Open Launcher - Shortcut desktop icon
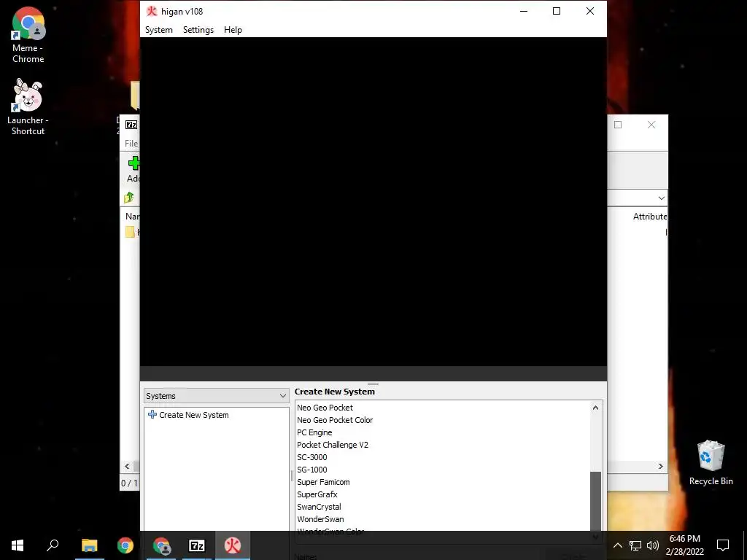 tap(28, 108)
